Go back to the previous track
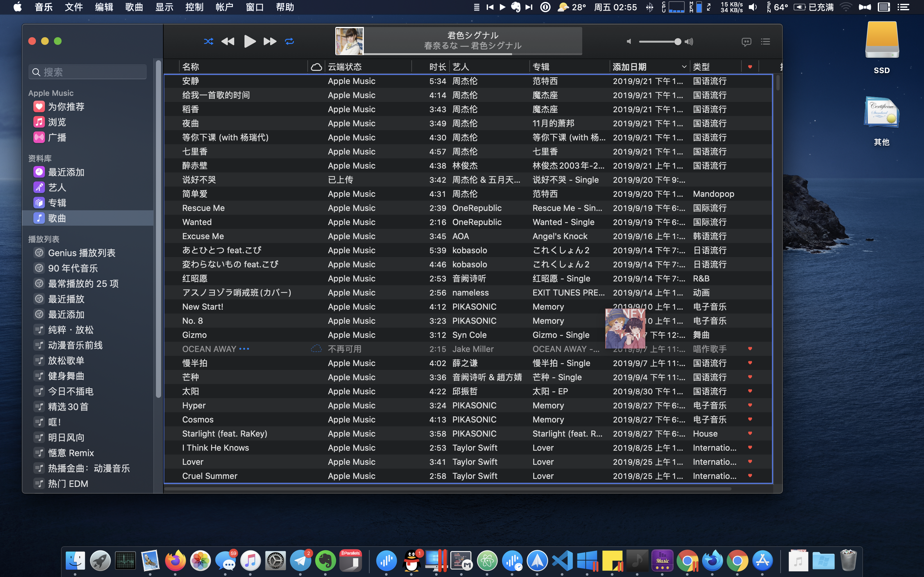924x577 pixels. pyautogui.click(x=228, y=41)
